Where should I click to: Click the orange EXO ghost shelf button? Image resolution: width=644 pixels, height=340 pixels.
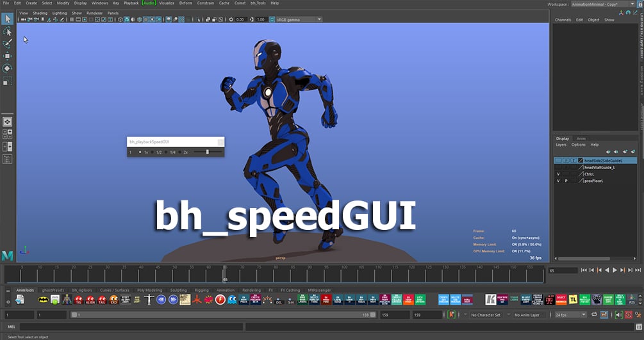(114, 300)
